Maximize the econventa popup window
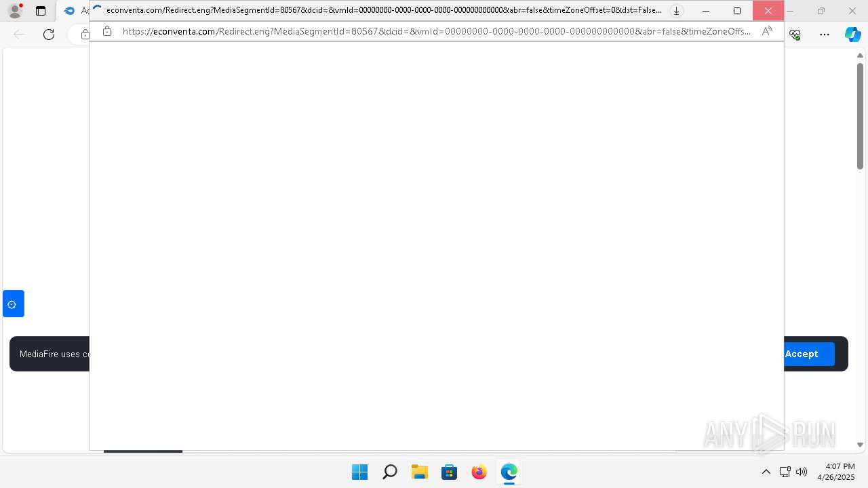Screen dimensions: 868x488 pyautogui.click(x=737, y=11)
